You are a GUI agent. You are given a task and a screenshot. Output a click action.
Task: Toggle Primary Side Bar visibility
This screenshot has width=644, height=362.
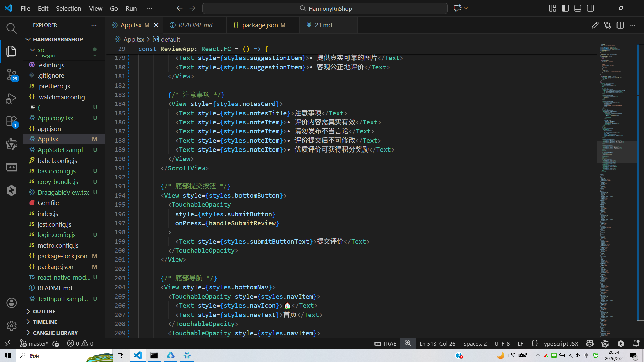(565, 8)
